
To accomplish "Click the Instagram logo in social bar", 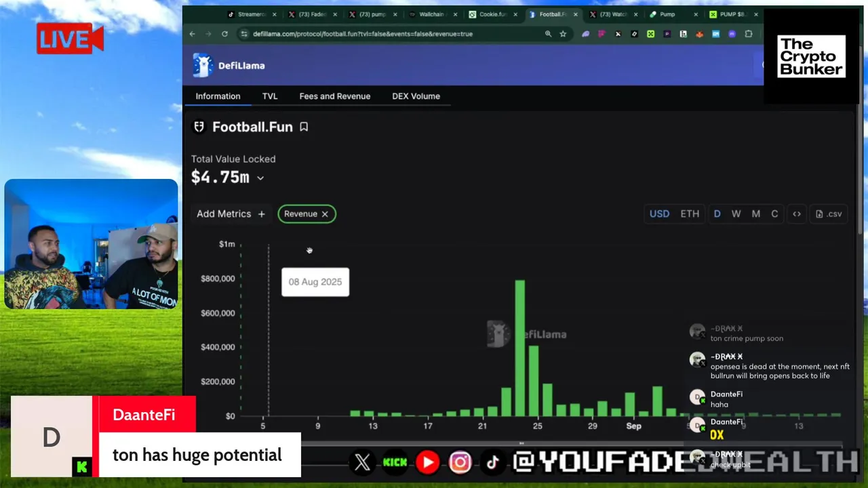I will click(460, 462).
